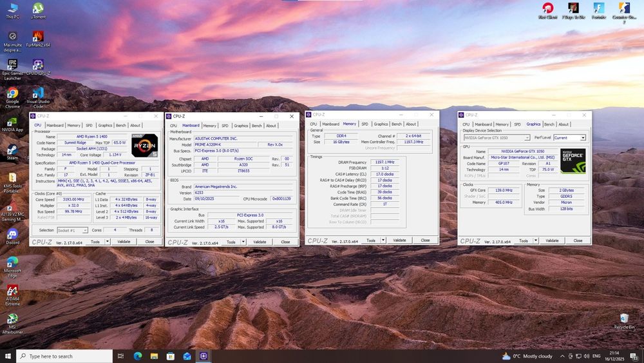
Task: Open FurMark2 x64 desktop shortcut
Action: (38, 39)
